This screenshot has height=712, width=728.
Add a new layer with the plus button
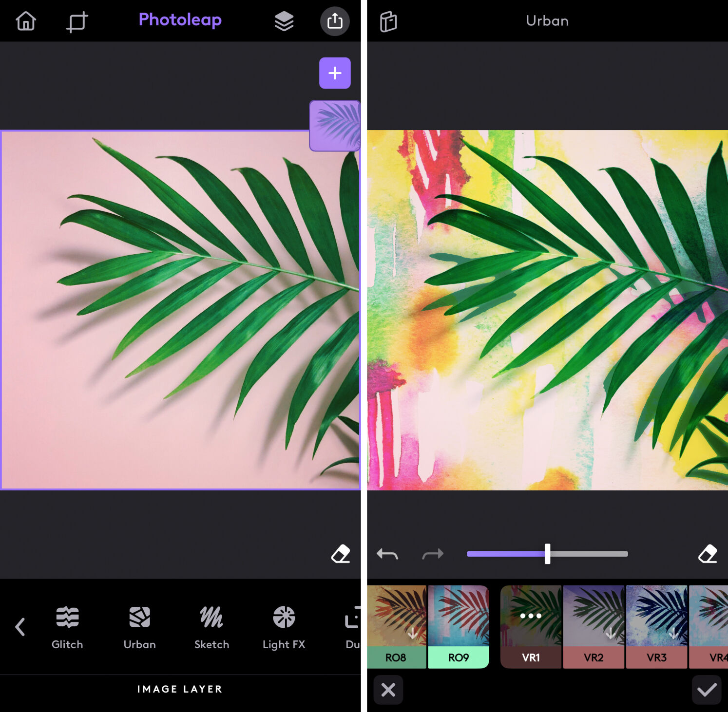(x=335, y=73)
